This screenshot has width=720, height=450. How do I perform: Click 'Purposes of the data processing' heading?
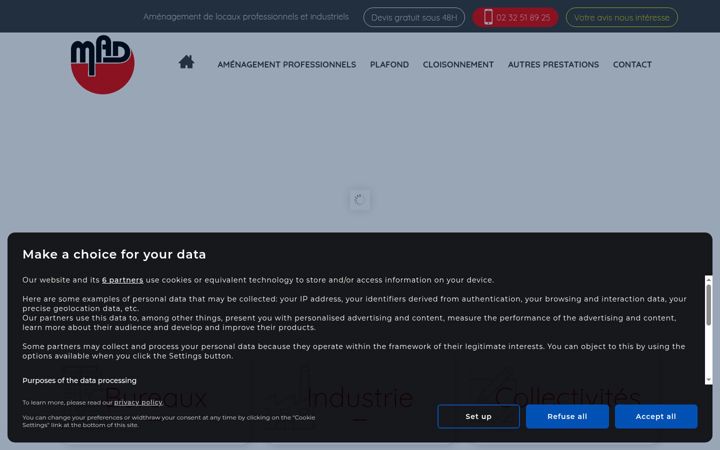pyautogui.click(x=79, y=381)
